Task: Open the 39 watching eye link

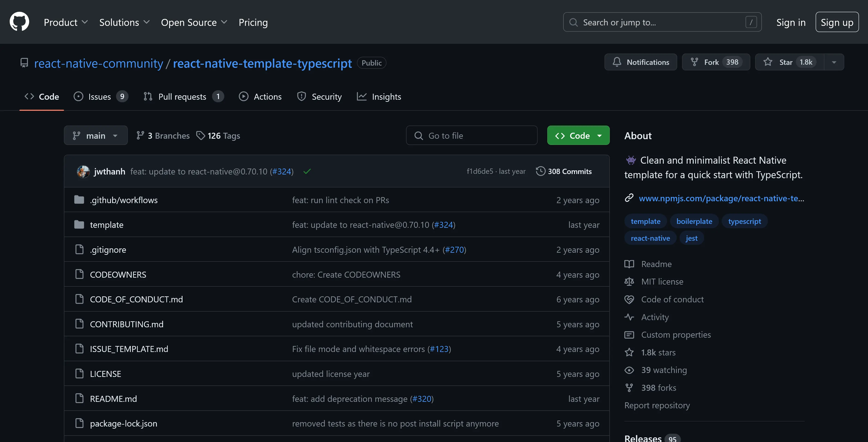Action: point(663,370)
